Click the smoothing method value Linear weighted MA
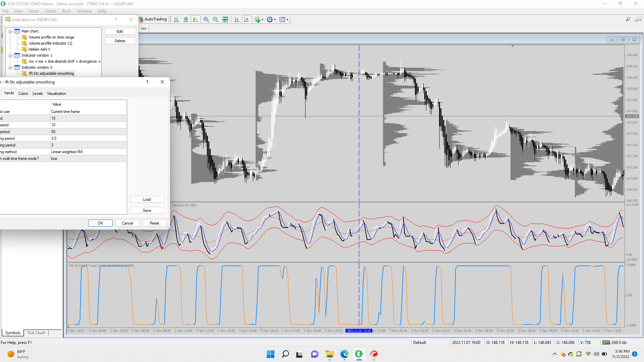 coord(67,152)
